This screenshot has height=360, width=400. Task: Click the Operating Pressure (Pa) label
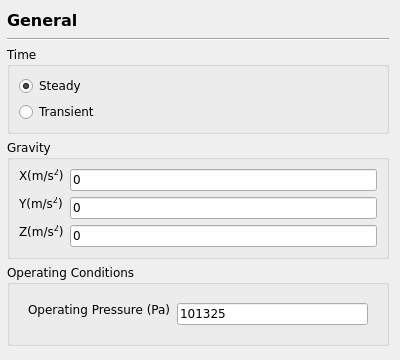pos(99,310)
